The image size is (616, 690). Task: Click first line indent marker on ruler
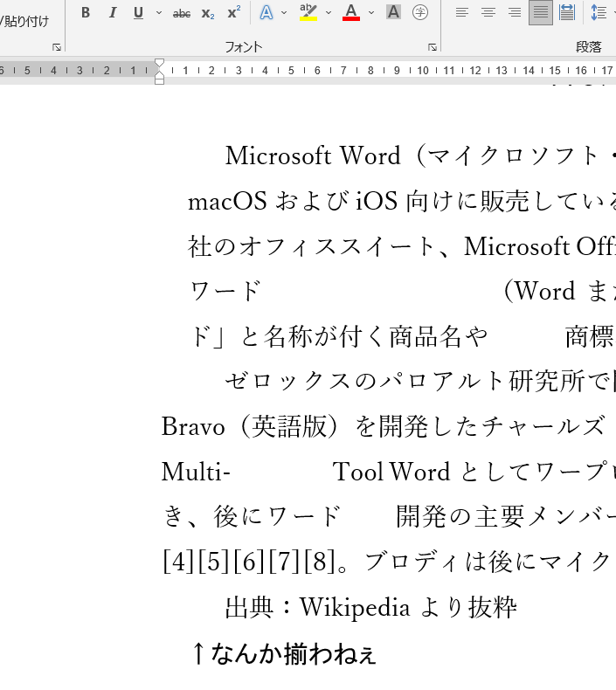[159, 63]
